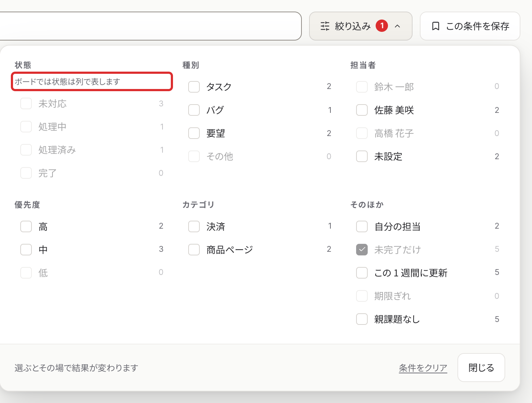The image size is (532, 403).
Task: Click the red active-filter count badge
Action: pyautogui.click(x=382, y=26)
